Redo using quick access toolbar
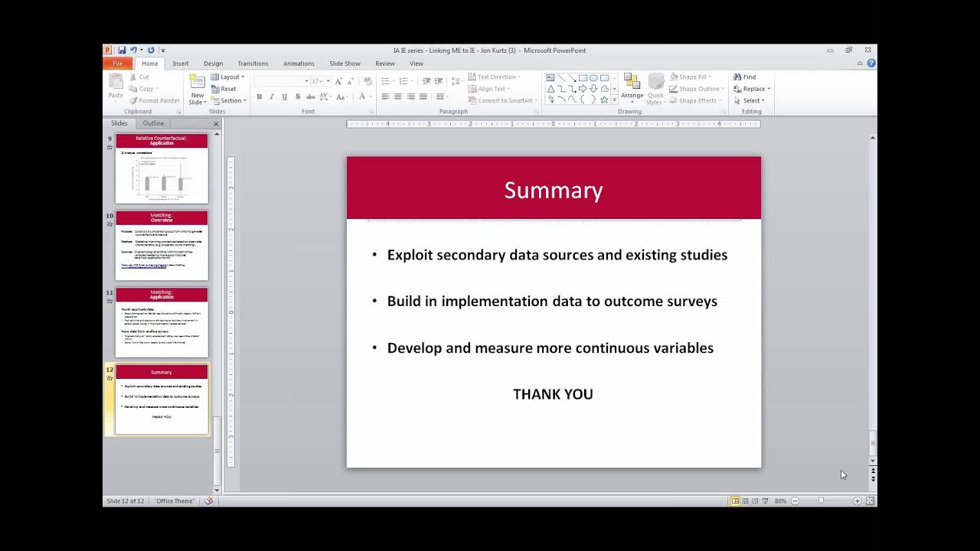The height and width of the screenshot is (551, 980). point(151,51)
